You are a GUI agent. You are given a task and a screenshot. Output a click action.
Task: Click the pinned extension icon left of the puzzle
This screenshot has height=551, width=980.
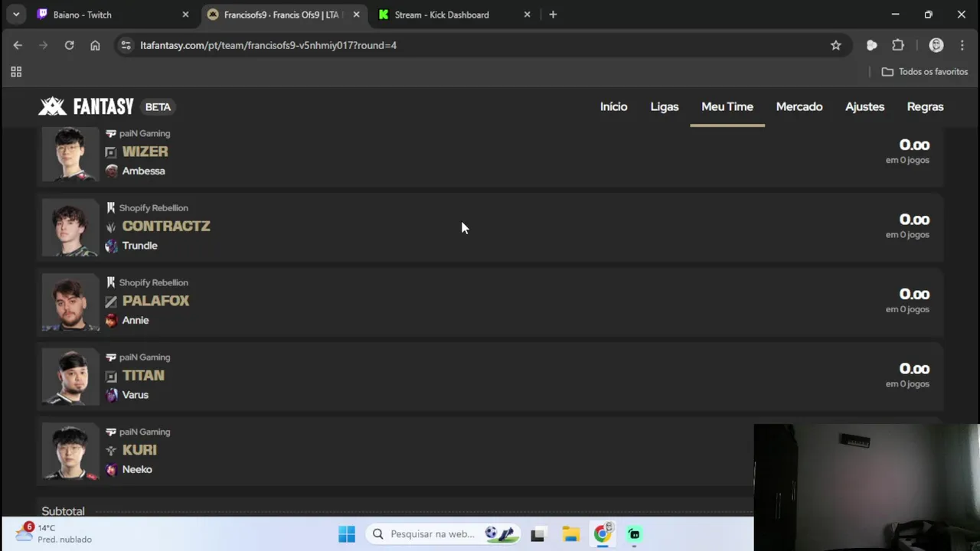(x=871, y=45)
